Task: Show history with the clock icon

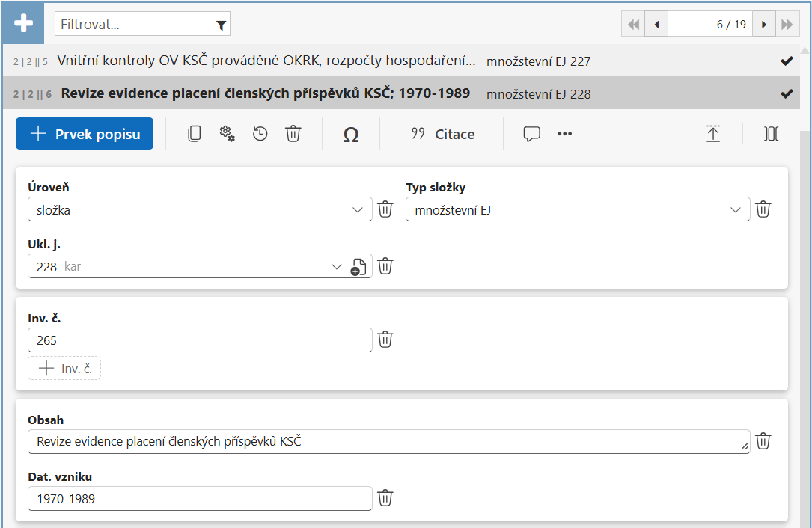Action: point(260,134)
